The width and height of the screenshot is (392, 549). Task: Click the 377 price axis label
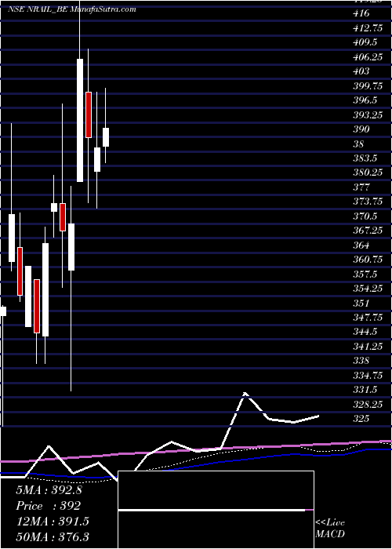(x=361, y=187)
